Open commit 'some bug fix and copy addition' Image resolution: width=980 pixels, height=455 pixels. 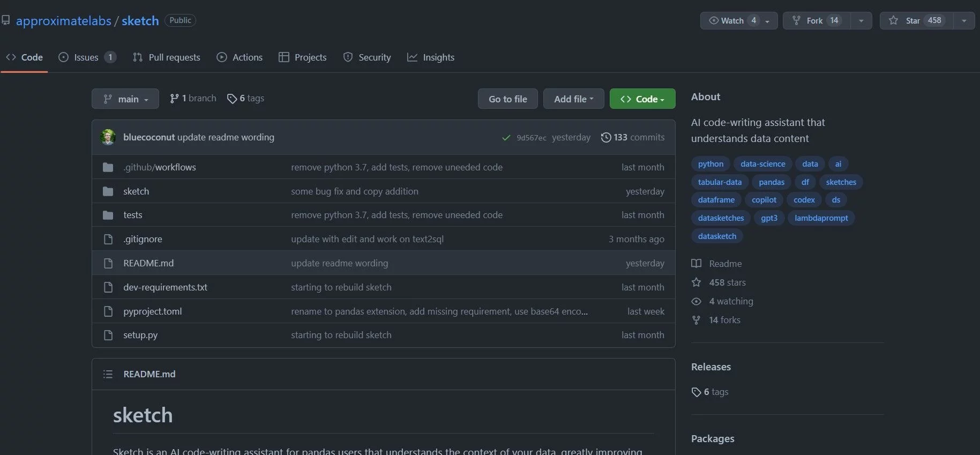pos(355,191)
